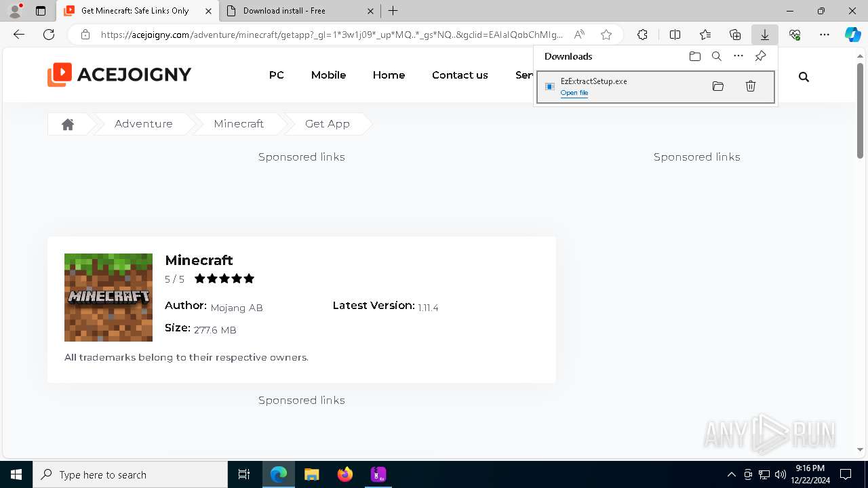The height and width of the screenshot is (488, 868).
Task: Open the Extensions puzzle icon
Action: [x=642, y=35]
